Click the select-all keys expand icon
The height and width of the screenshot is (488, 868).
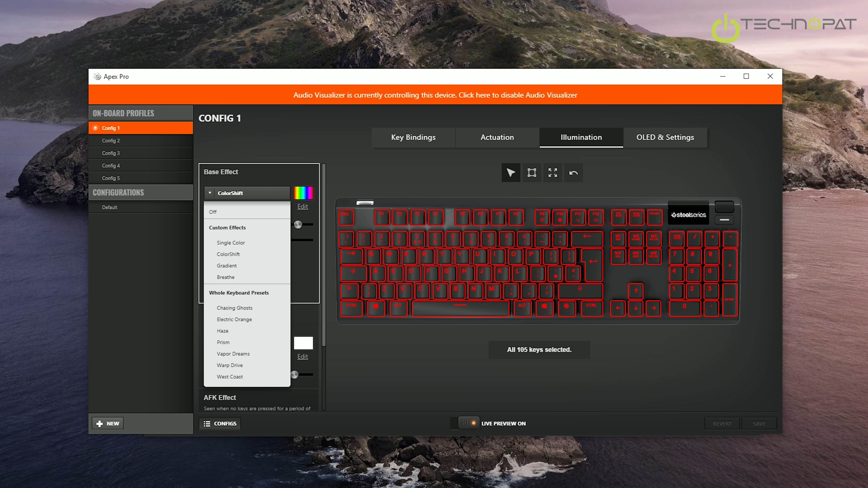tap(553, 173)
